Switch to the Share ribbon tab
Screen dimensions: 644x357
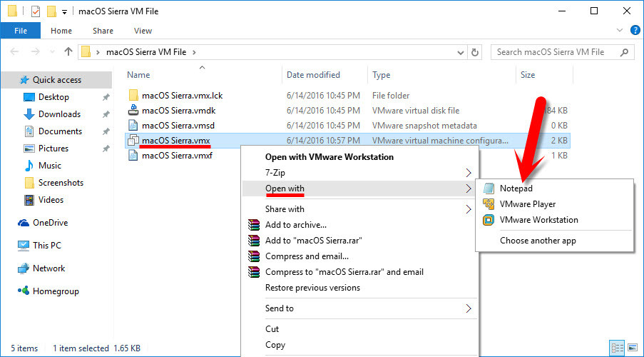click(103, 31)
